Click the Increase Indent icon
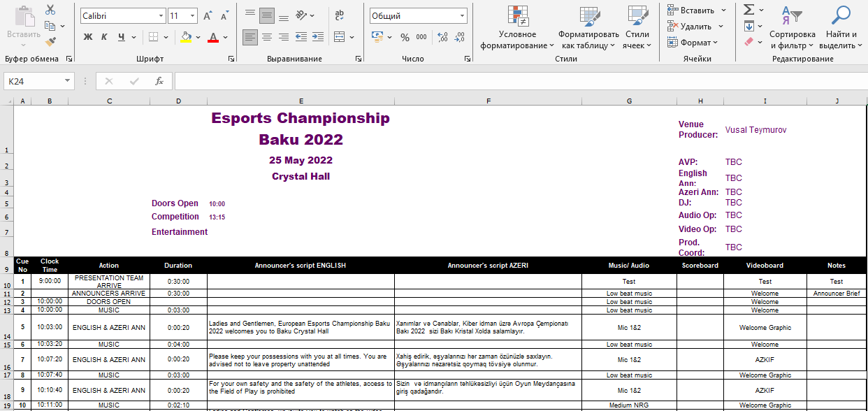This screenshot has width=868, height=411. point(319,37)
